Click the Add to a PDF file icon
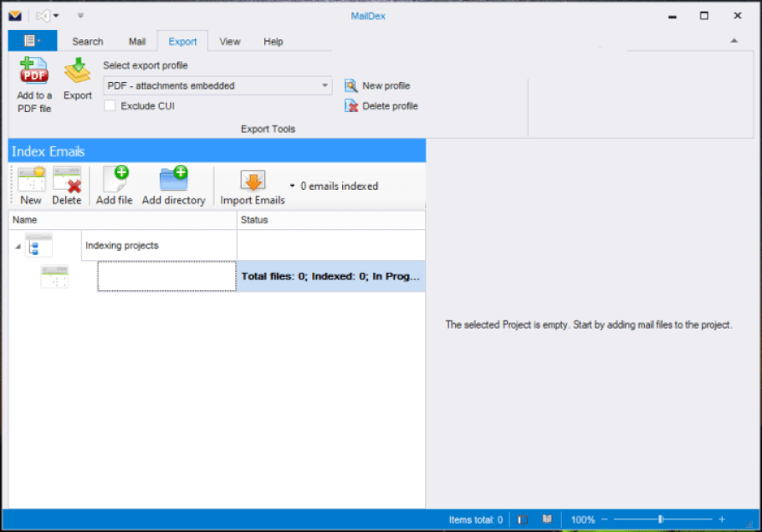762x532 pixels. point(33,71)
